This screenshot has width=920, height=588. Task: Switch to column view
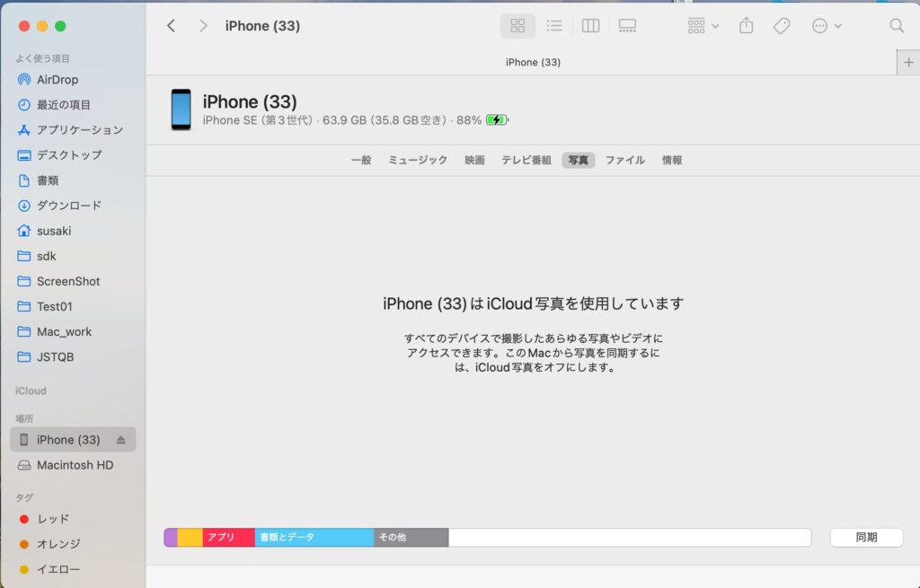(x=590, y=26)
